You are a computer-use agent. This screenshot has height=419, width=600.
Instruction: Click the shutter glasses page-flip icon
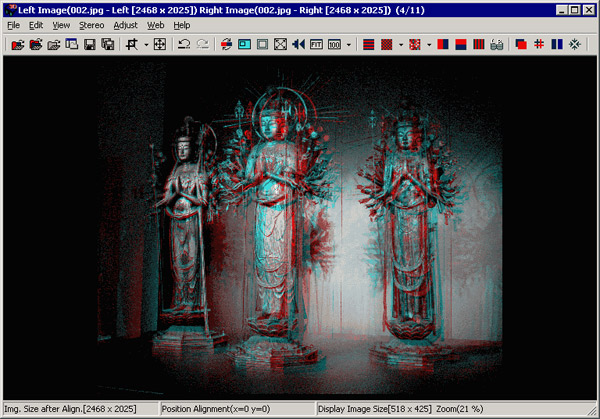click(x=497, y=44)
